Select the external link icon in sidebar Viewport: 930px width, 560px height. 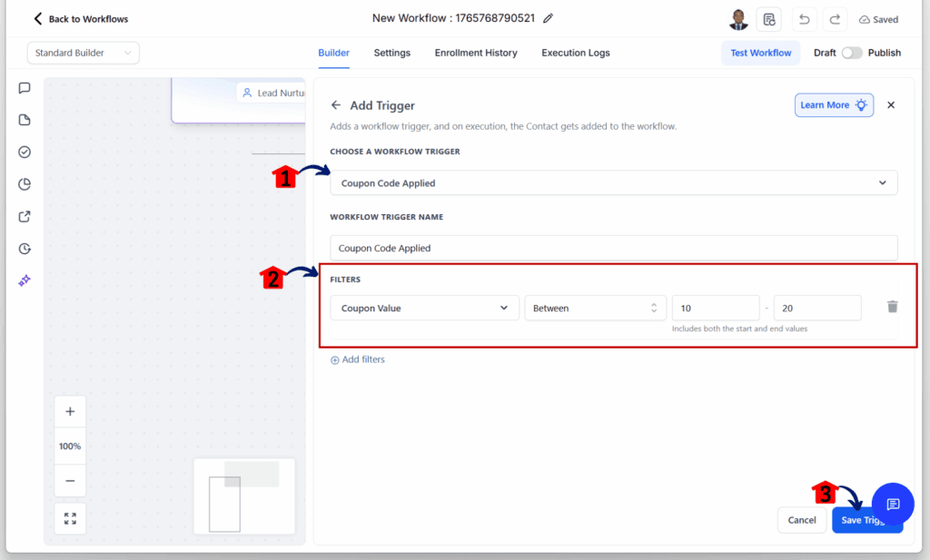pyautogui.click(x=25, y=216)
